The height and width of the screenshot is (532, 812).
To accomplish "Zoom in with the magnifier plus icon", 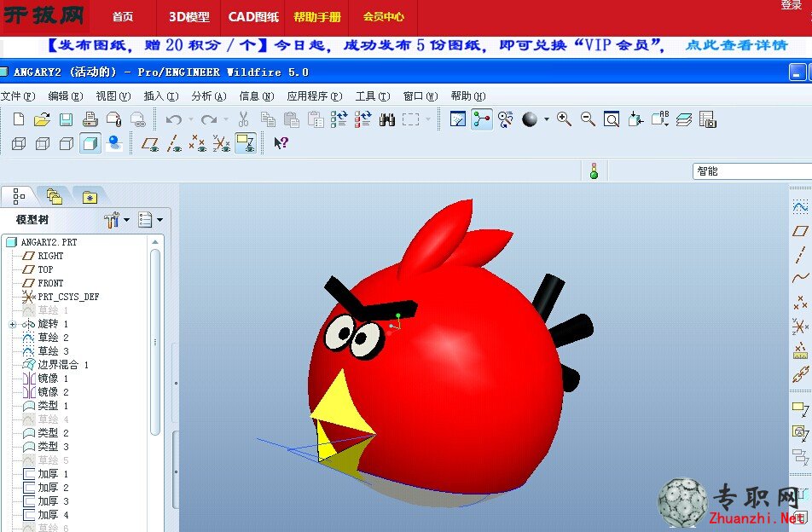I will point(564,119).
